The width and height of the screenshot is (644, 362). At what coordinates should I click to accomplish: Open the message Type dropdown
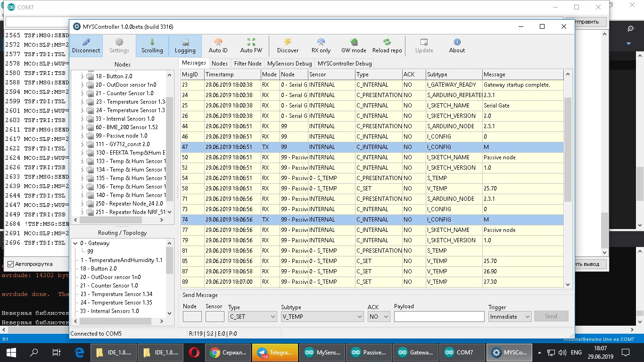click(x=252, y=317)
